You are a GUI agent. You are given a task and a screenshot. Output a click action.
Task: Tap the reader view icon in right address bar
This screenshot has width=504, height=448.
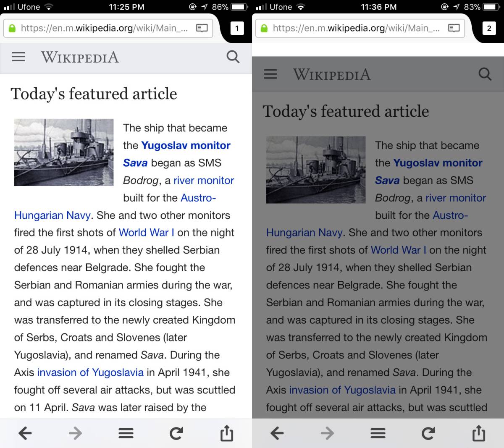pyautogui.click(x=454, y=28)
